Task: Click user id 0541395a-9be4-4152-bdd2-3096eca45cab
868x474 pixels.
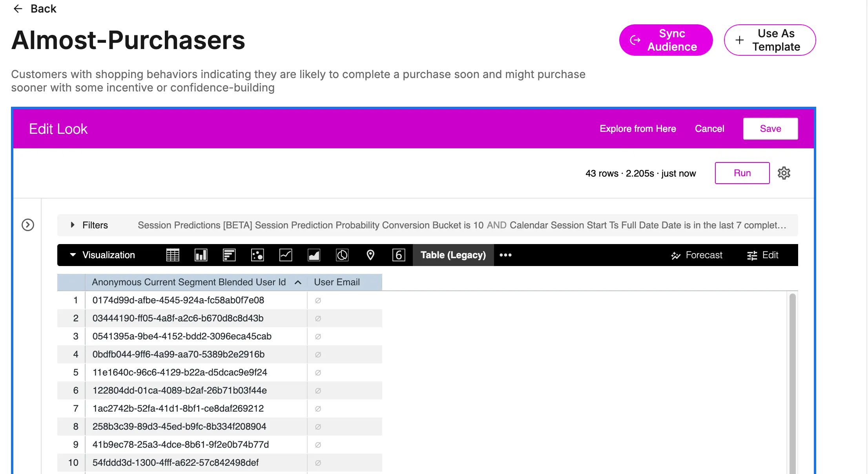Action: click(x=182, y=336)
